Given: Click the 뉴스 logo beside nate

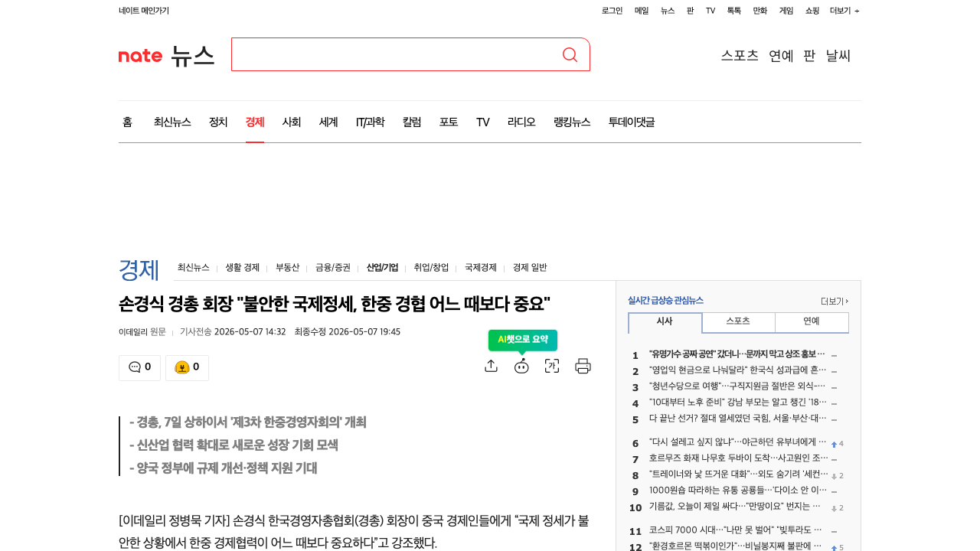Looking at the screenshot, I should pos(192,55).
